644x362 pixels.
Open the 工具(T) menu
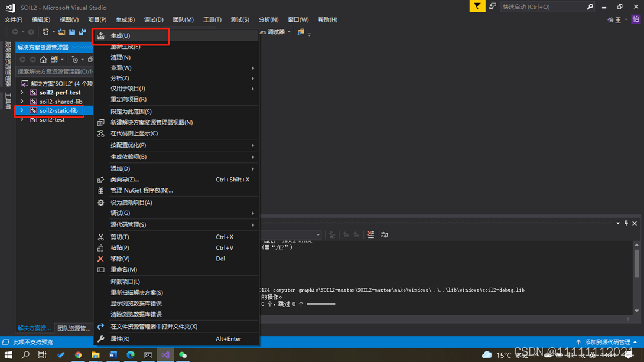(x=212, y=19)
